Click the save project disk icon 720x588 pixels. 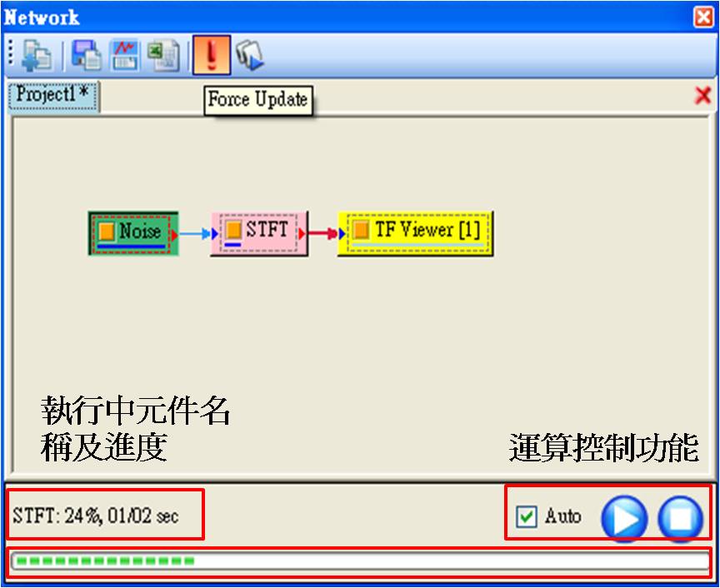86,55
